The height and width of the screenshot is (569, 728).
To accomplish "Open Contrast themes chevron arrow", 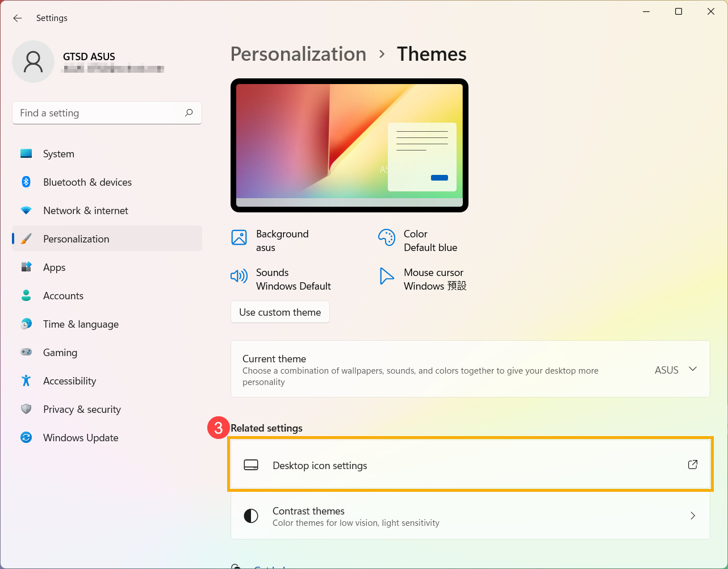I will tap(693, 516).
